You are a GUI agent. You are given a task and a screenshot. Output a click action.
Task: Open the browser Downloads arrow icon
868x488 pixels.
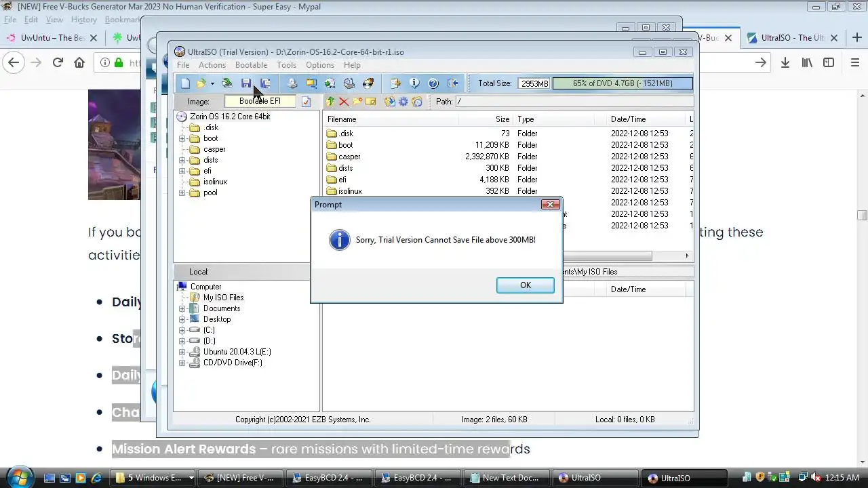pyautogui.click(x=785, y=62)
